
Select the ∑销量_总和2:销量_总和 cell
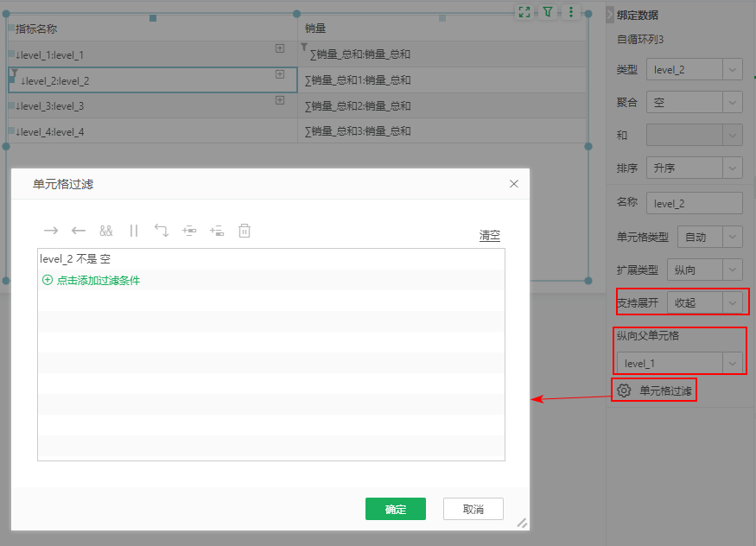(442, 105)
